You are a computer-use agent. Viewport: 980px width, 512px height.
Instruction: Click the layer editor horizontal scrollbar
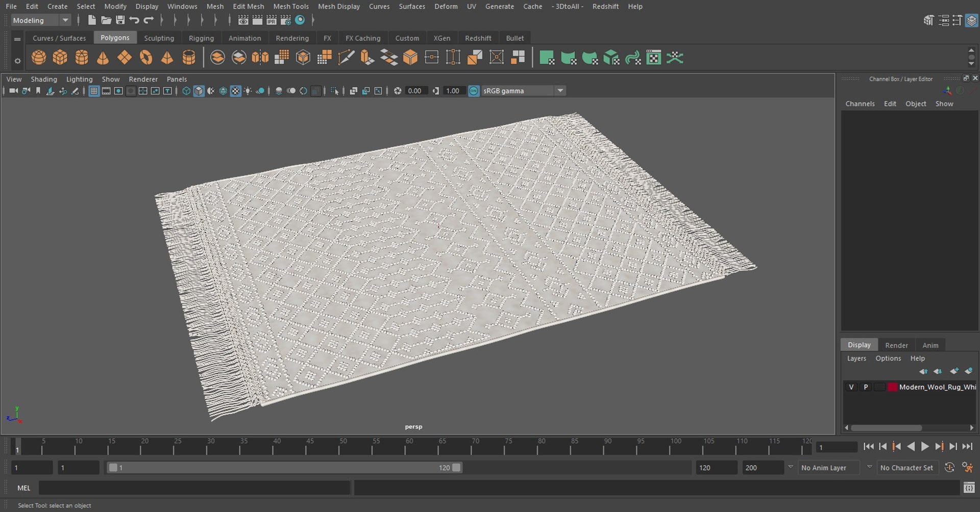click(x=887, y=428)
